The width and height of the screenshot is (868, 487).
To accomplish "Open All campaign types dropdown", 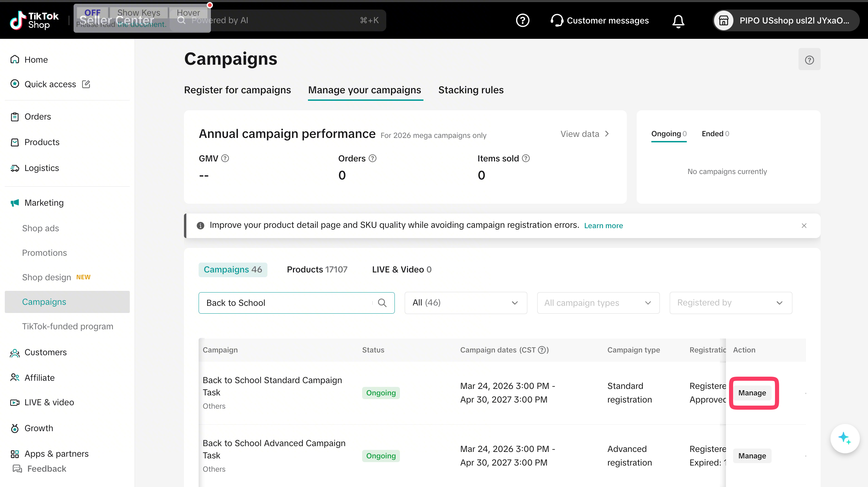I will [x=598, y=303].
